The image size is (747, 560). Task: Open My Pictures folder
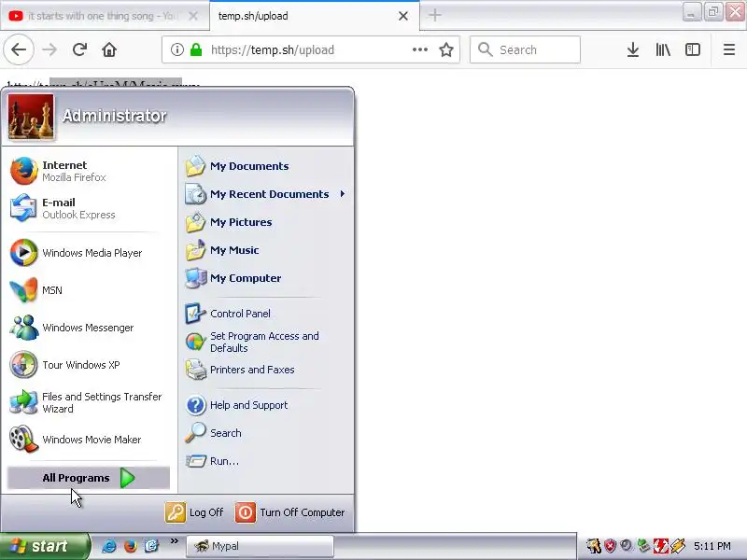266,222
